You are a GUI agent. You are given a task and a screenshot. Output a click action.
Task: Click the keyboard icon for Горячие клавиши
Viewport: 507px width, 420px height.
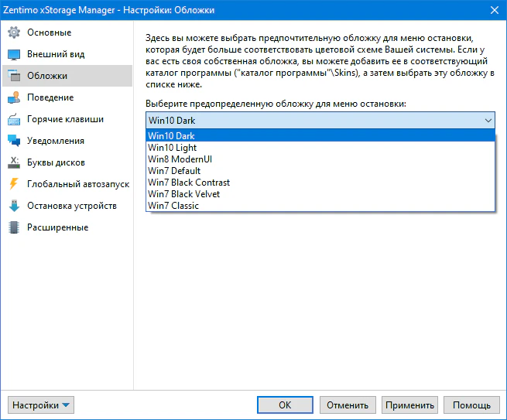13,119
